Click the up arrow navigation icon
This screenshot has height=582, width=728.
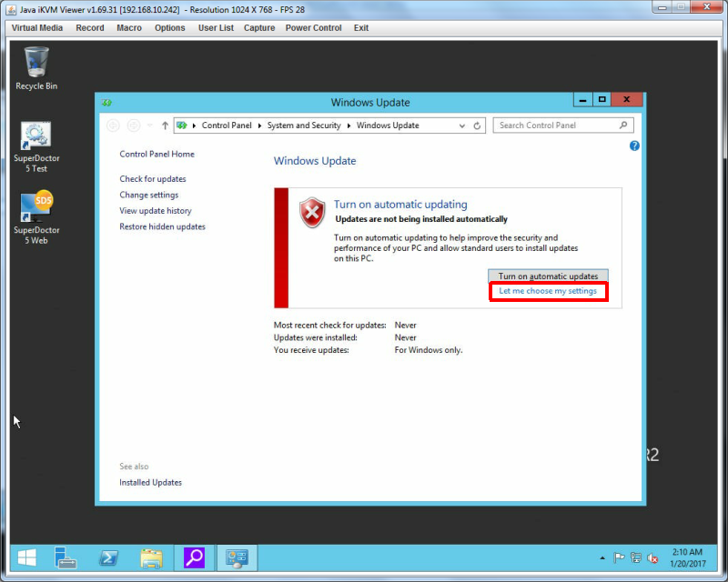pyautogui.click(x=165, y=125)
